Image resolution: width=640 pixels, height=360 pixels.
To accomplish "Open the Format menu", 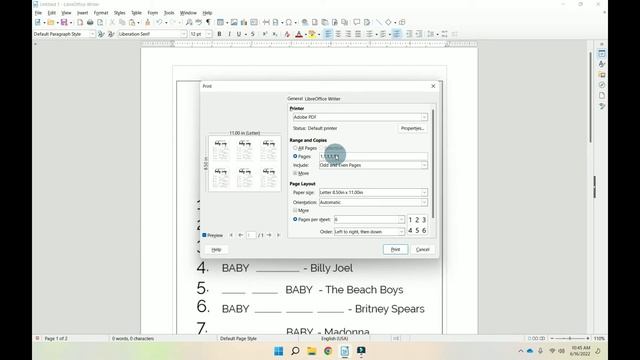I will [x=100, y=13].
